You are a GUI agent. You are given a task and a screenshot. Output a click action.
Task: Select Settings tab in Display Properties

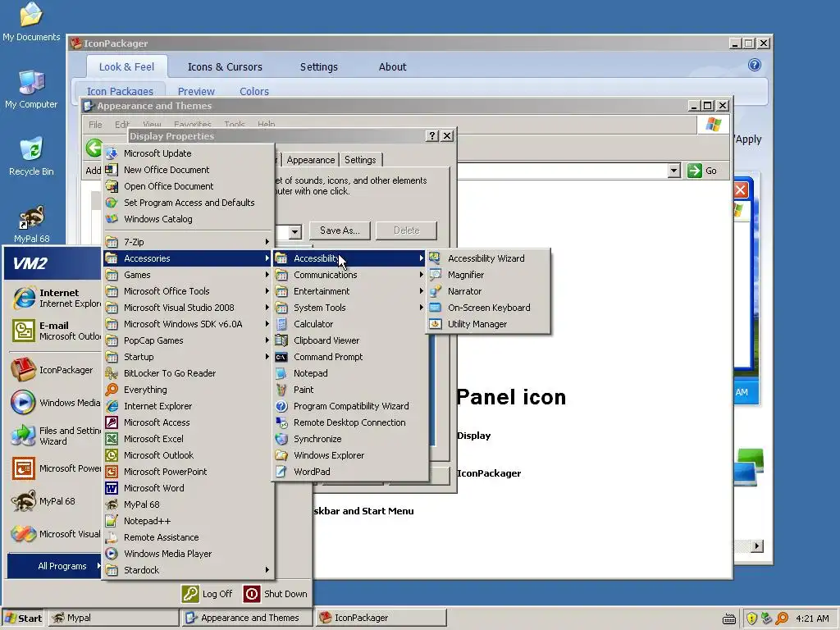[360, 160]
